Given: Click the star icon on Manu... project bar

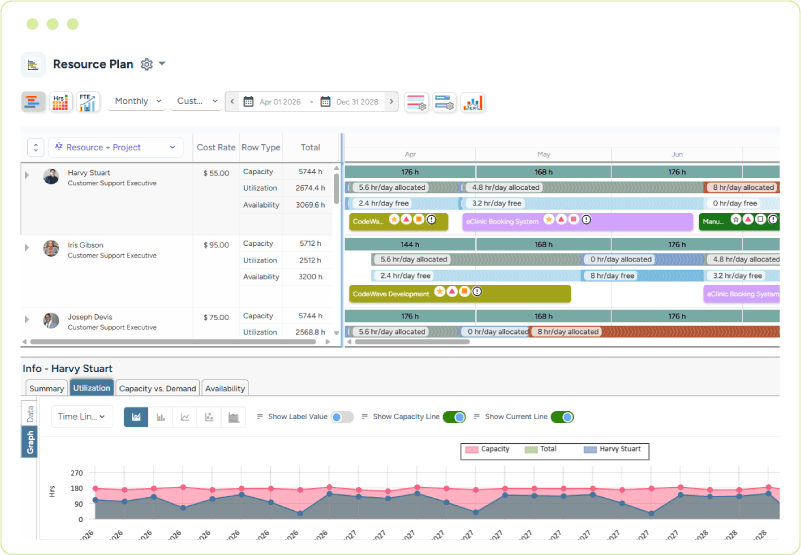Looking at the screenshot, I should [736, 219].
